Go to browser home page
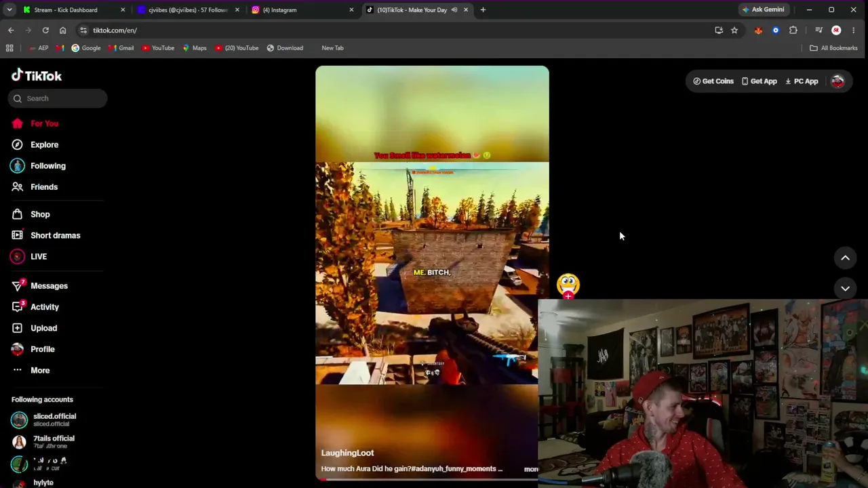Viewport: 868px width, 488px height. click(62, 30)
